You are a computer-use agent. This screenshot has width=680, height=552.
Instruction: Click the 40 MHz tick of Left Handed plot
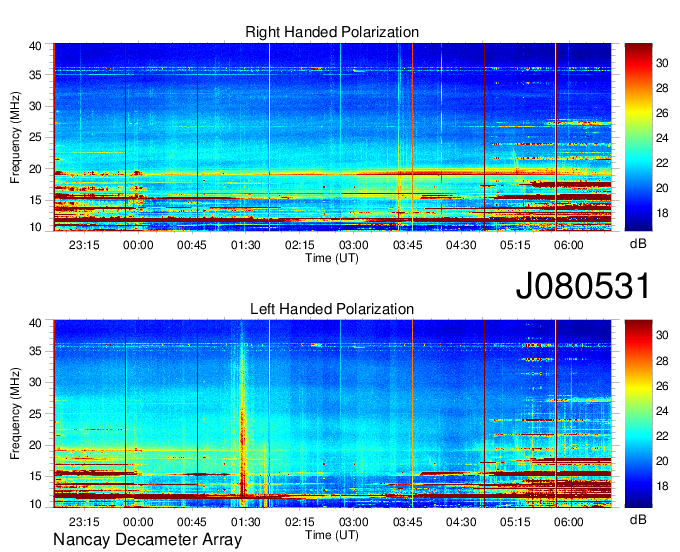click(x=35, y=323)
